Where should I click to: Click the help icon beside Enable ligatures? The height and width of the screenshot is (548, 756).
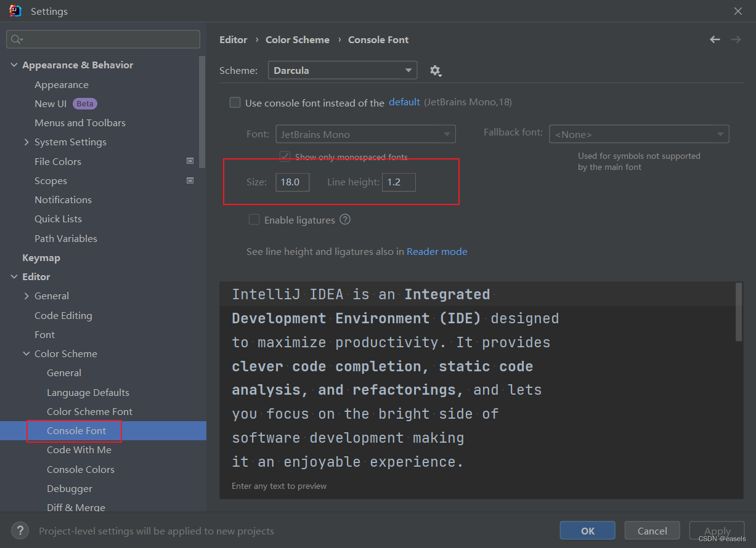point(345,219)
